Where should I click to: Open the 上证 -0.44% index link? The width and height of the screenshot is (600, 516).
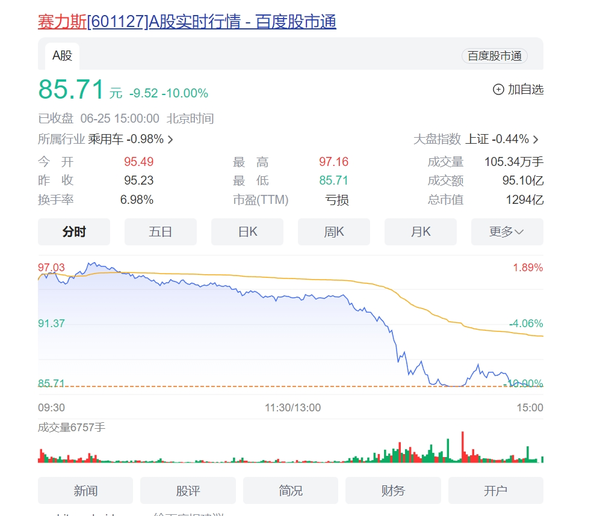[497, 139]
